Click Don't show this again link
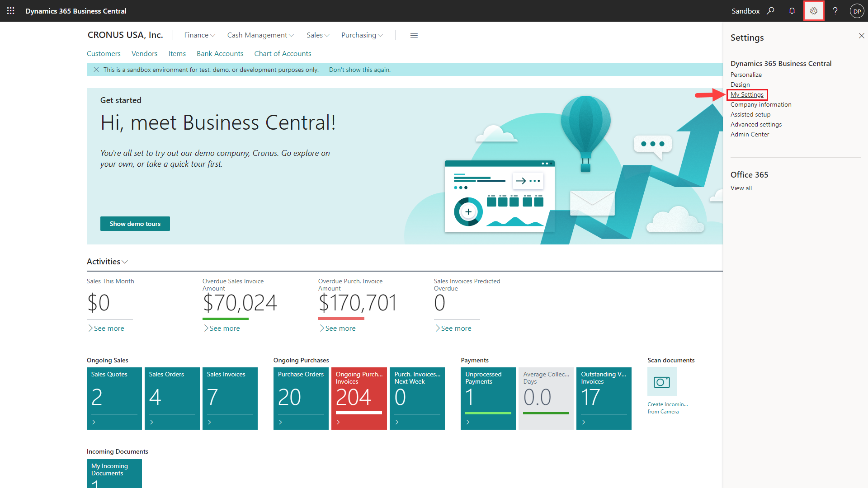This screenshot has height=488, width=868. [x=359, y=70]
